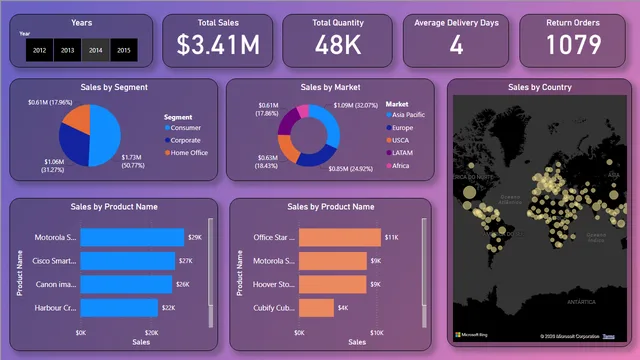Click the Africa legend entry
Screen dimensions: 640x360
tap(398, 166)
